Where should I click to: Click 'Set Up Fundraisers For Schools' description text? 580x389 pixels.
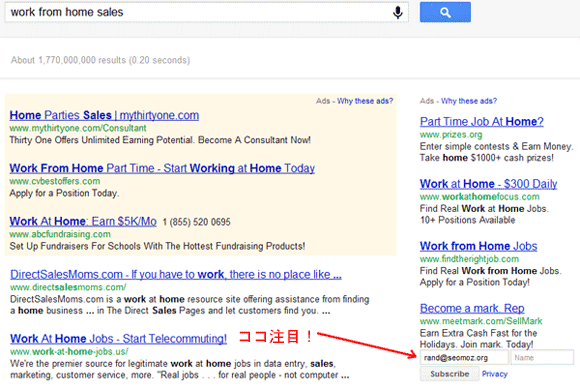coord(157,246)
